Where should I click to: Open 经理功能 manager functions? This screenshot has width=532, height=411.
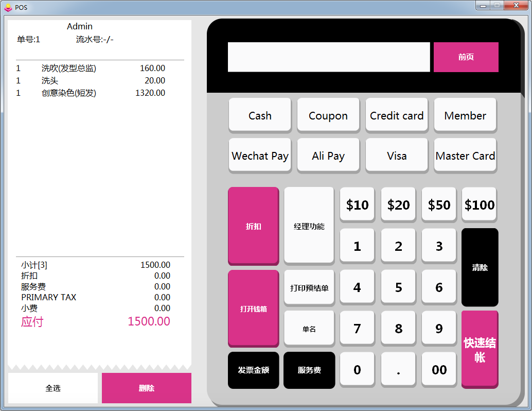point(309,226)
